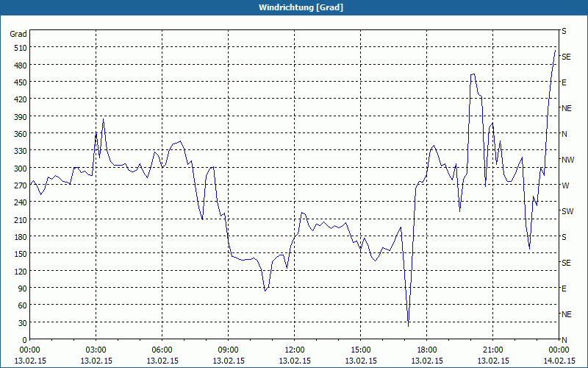Viewport: 588px width, 368px height.
Task: Click the 21:00 time axis label
Action: pos(492,350)
